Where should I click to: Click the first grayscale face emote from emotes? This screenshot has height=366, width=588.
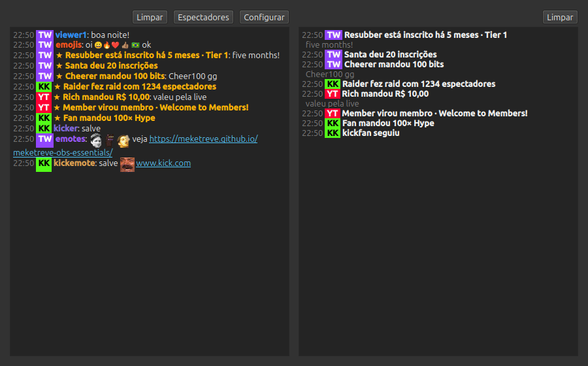[x=96, y=141]
